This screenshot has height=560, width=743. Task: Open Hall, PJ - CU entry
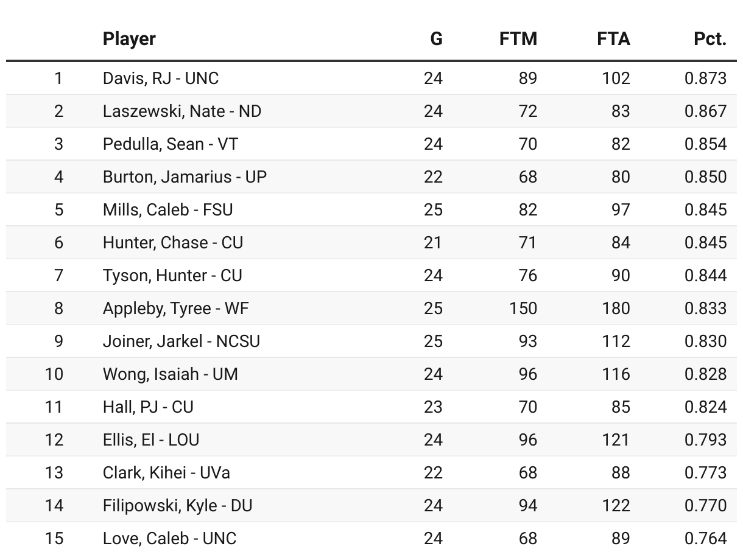point(148,407)
